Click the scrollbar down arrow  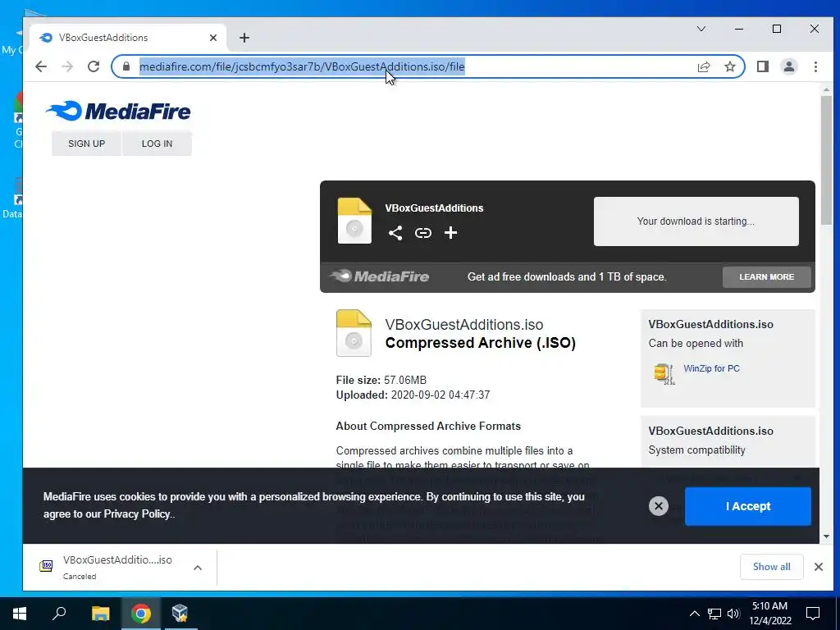pyautogui.click(x=826, y=536)
